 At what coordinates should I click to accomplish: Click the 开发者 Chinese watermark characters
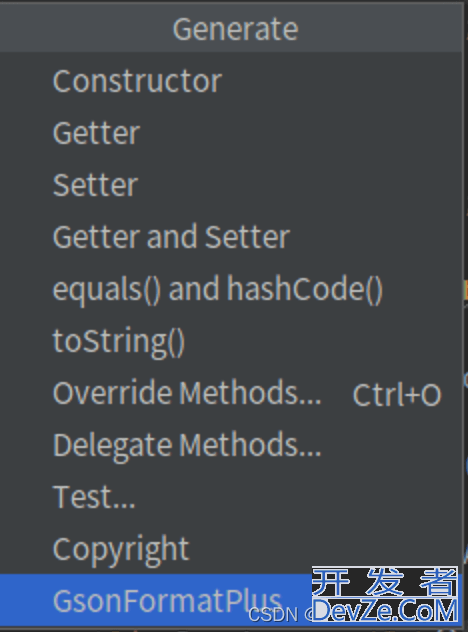(x=385, y=582)
